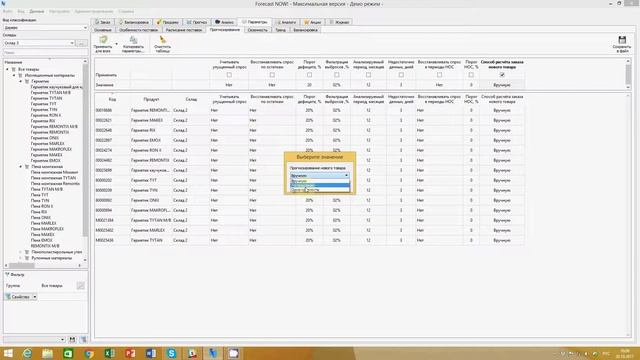Open Chrome from the taskbar

89,353
